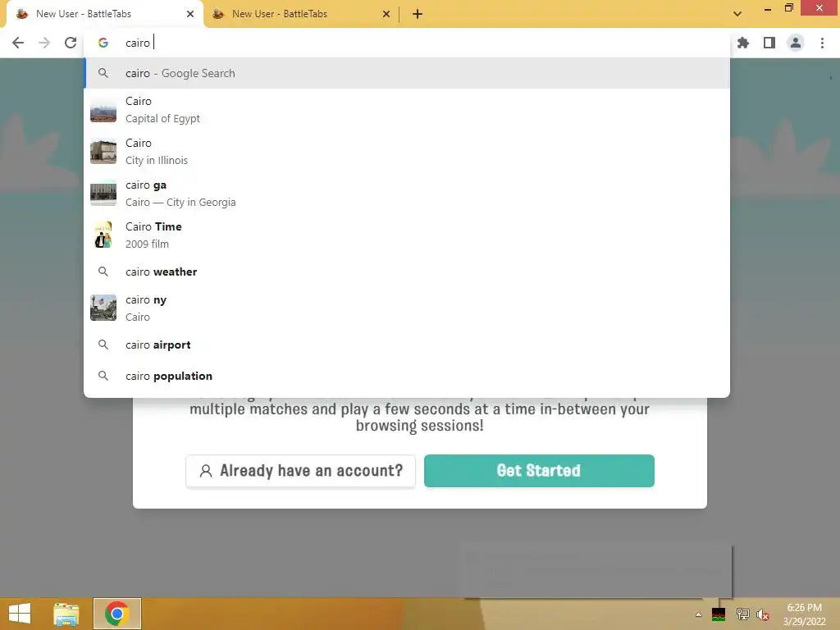
Task: Click the black monitor tray icon
Action: [719, 614]
